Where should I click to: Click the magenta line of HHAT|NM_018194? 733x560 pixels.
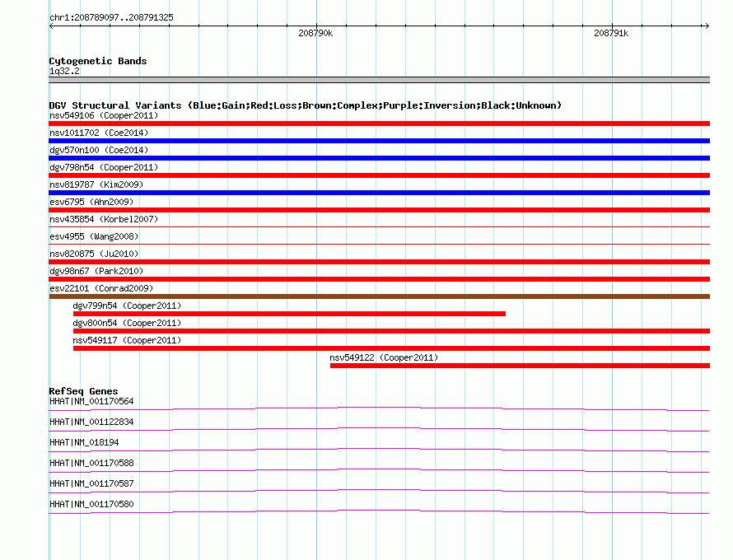(x=379, y=450)
